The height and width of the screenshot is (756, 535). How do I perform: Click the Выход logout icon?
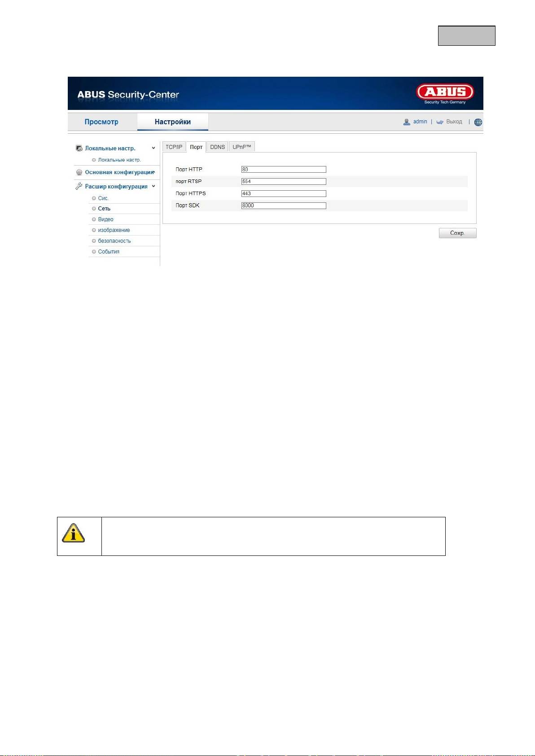[440, 122]
